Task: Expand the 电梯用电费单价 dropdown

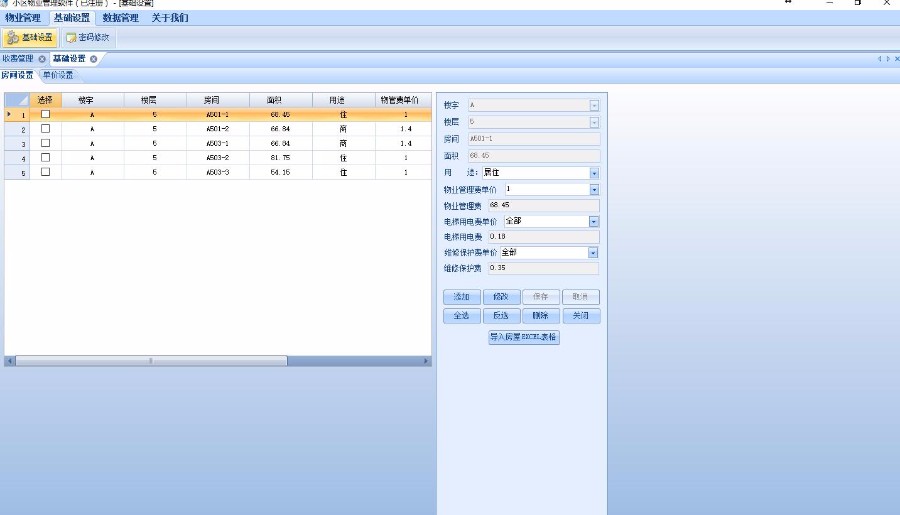Action: [593, 222]
